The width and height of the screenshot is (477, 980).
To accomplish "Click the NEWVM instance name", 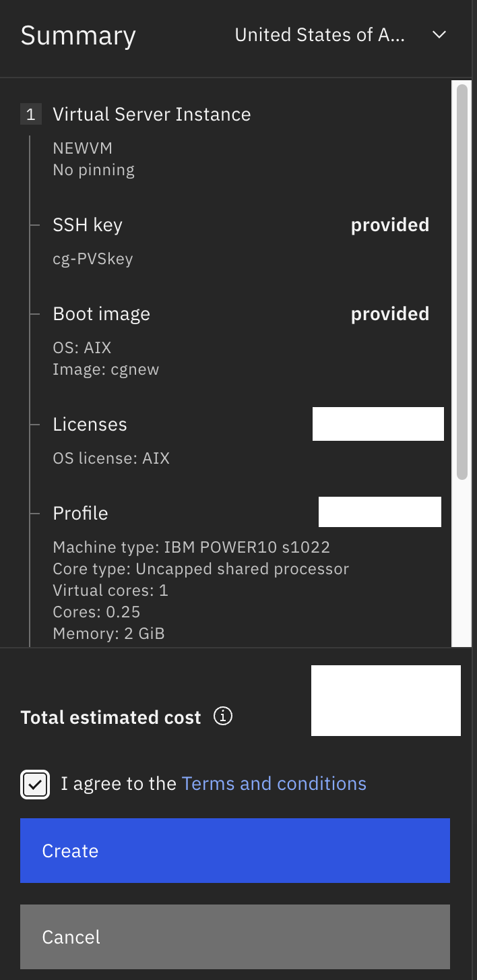I will (x=83, y=148).
